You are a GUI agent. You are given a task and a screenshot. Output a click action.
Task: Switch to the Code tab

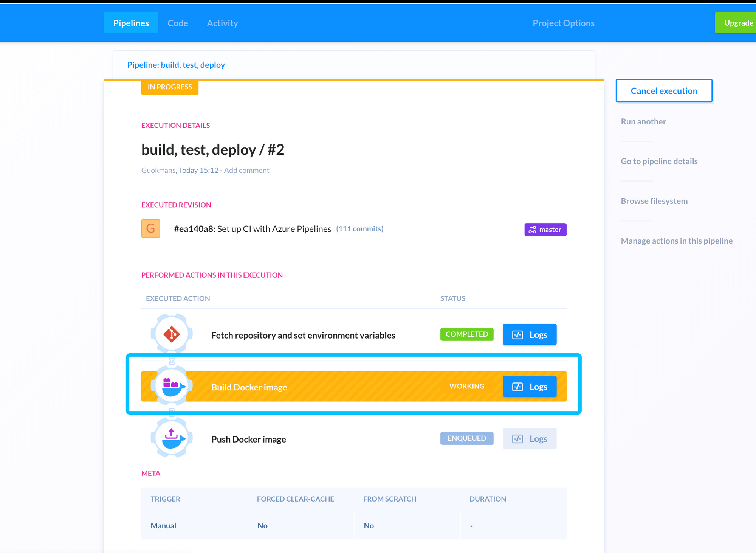(x=178, y=23)
